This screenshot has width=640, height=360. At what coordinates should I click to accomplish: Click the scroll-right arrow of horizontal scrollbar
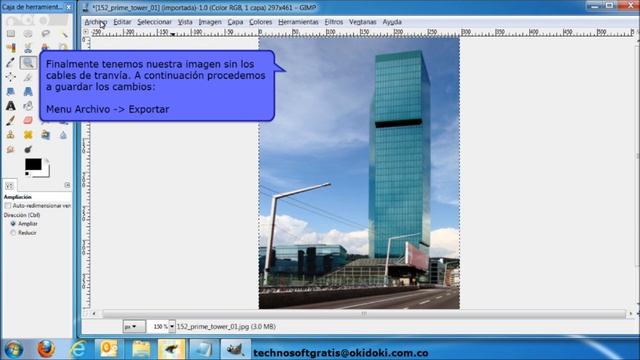631,313
